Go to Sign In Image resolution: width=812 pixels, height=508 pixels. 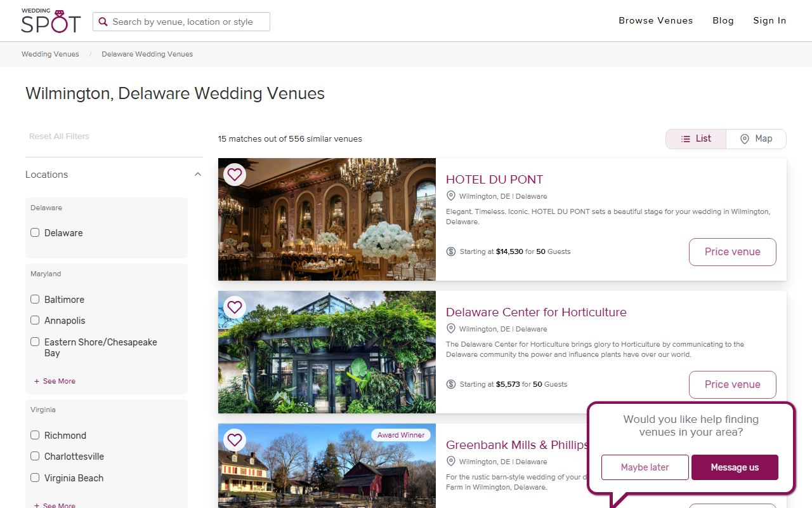coord(769,20)
